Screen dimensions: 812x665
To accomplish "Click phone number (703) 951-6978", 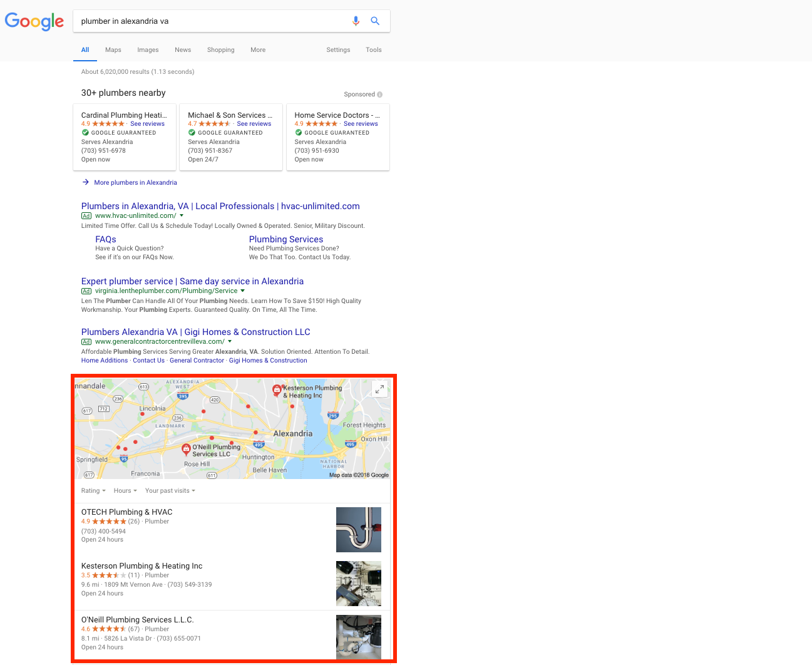I will [103, 151].
